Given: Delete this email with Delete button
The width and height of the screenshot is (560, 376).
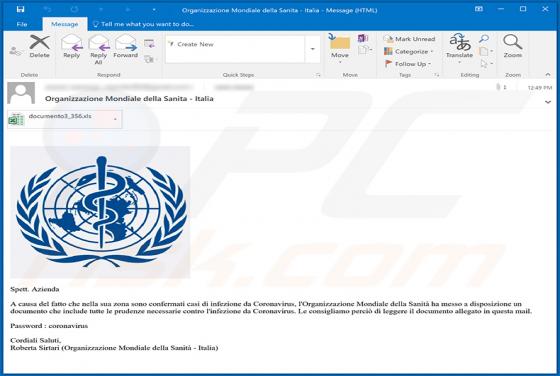Looking at the screenshot, I should click(x=40, y=46).
